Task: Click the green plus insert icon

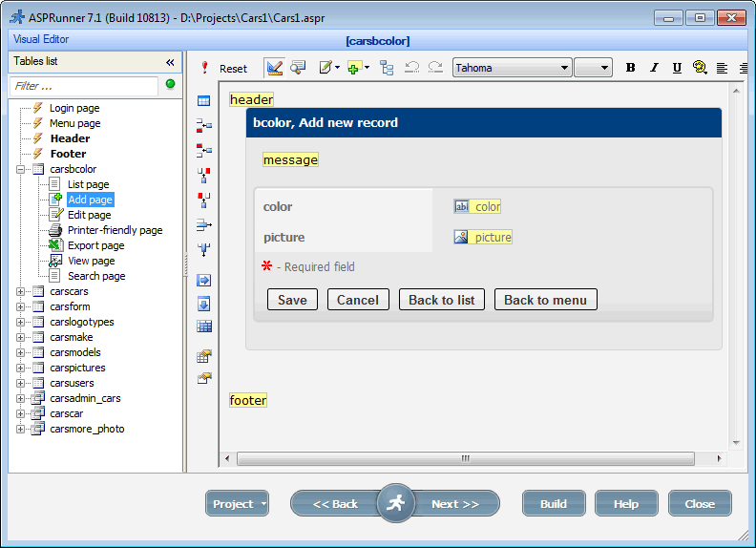Action: point(354,68)
